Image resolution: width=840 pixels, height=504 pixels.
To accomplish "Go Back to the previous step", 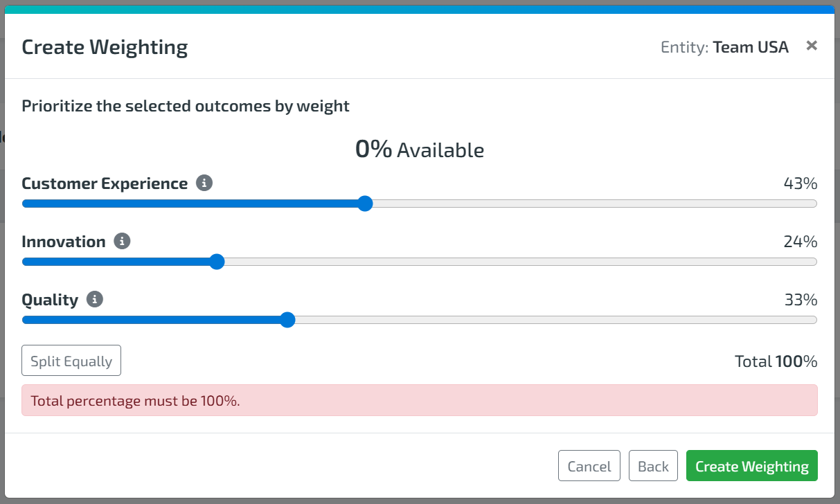I will [x=652, y=466].
